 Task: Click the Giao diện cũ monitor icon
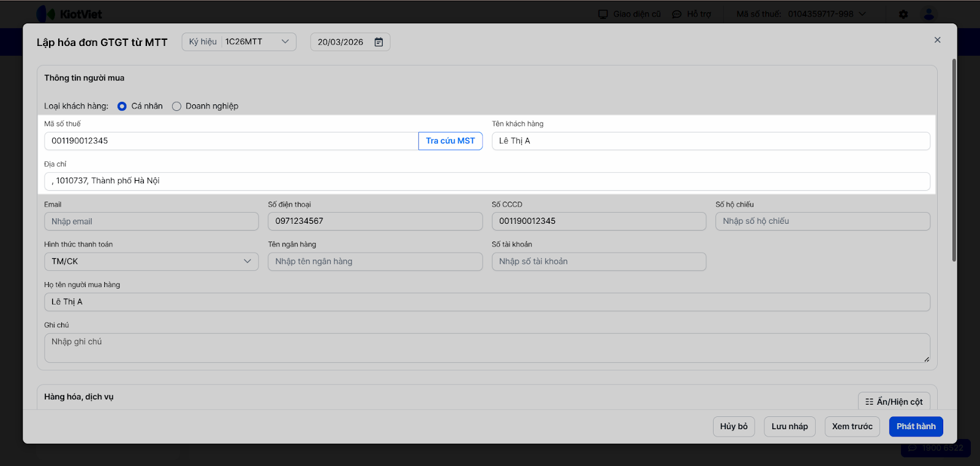click(x=603, y=14)
